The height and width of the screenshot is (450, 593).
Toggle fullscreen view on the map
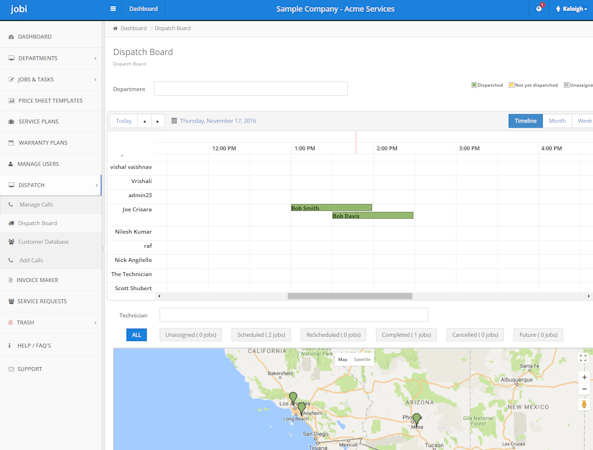[x=583, y=358]
